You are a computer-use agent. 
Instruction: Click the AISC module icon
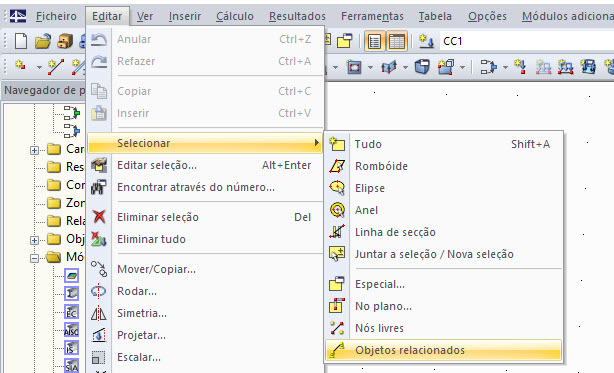click(x=71, y=330)
